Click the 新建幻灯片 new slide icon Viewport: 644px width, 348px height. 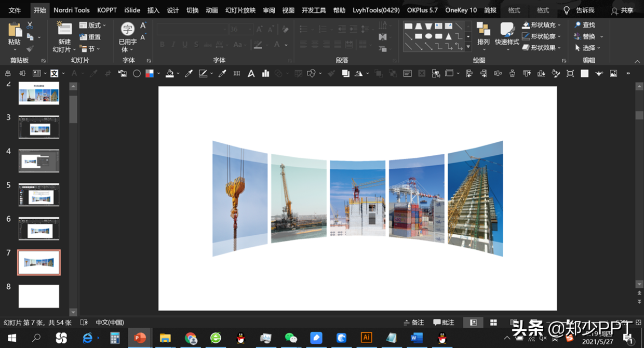[64, 29]
